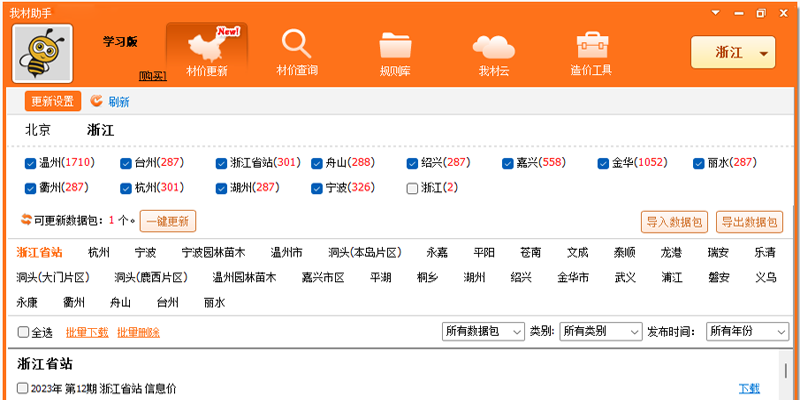Open 规则库 folder icon
Image resolution: width=800 pixels, height=400 pixels.
(x=395, y=53)
